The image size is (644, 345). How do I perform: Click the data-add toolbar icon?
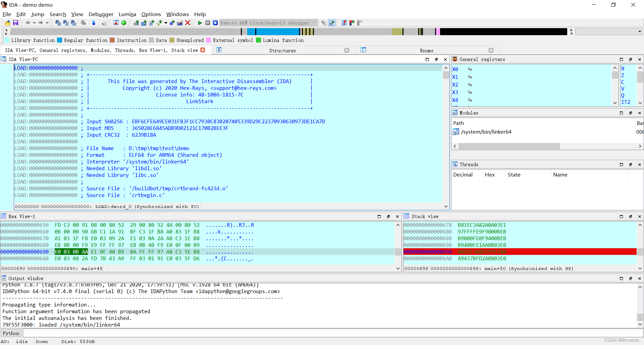pos(144,23)
